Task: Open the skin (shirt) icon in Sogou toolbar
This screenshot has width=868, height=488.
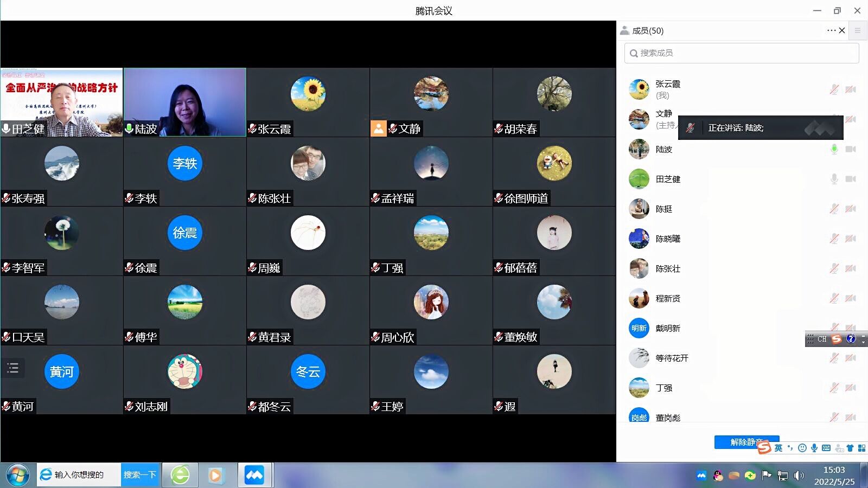Action: tap(850, 448)
